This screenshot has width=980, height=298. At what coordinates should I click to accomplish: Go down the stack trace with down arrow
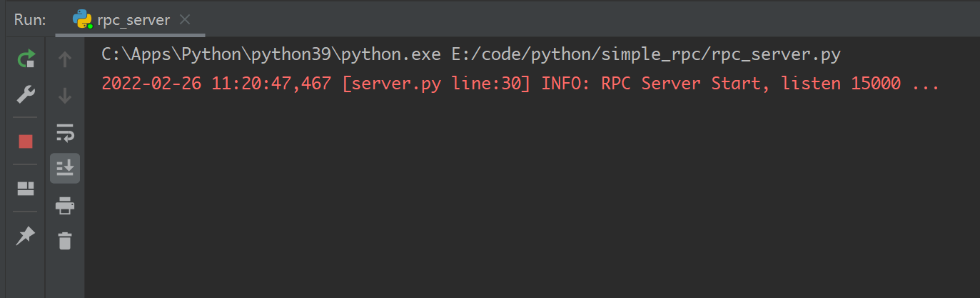(65, 95)
